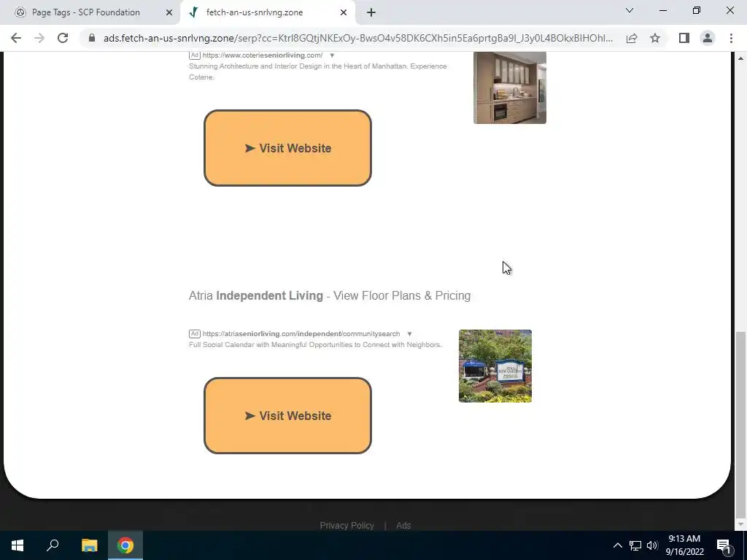Screen dimensions: 747x560
Task: Open network status tray icon
Action: click(635, 545)
